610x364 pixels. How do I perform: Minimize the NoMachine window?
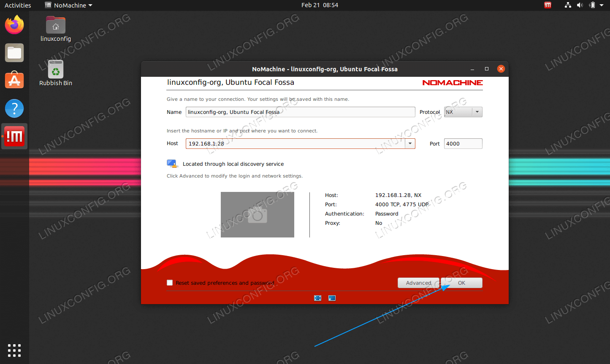472,69
